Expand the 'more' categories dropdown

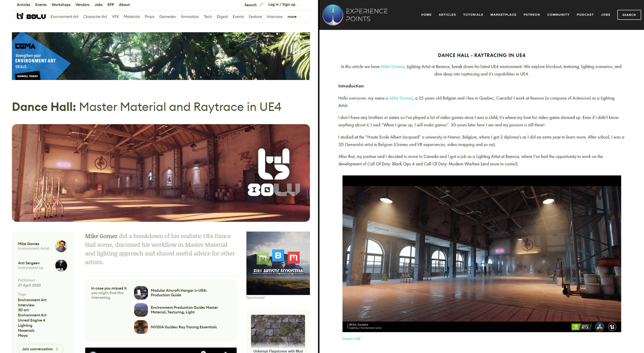point(293,17)
